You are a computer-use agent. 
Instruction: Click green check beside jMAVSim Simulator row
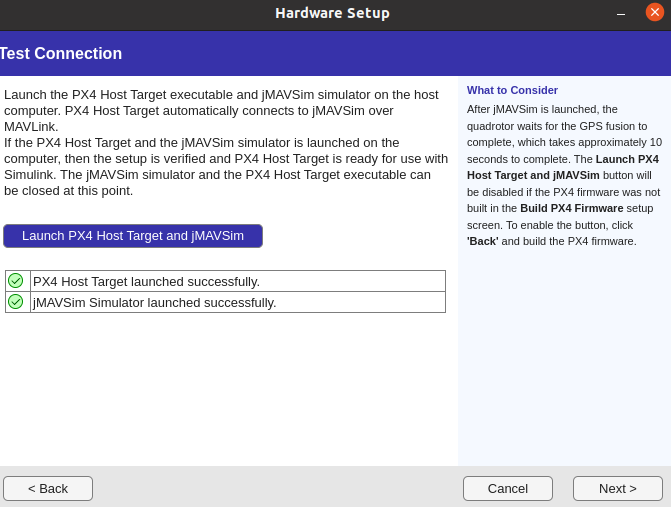click(x=16, y=302)
